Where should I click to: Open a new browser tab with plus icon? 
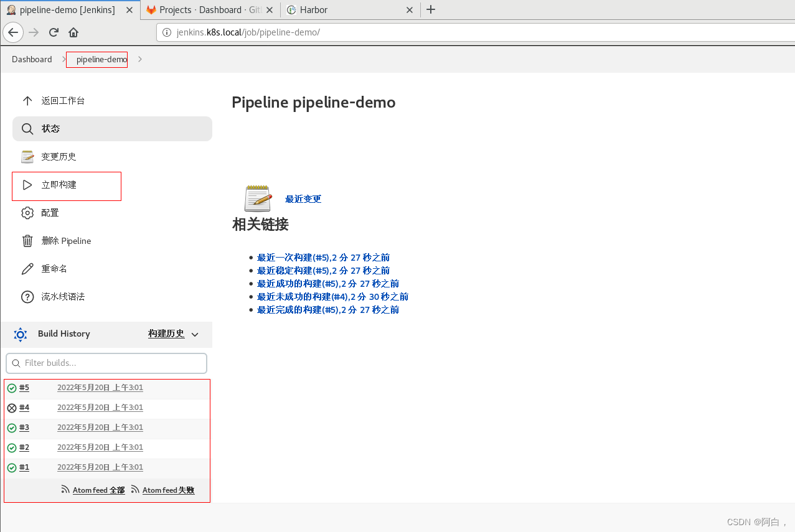coord(431,9)
